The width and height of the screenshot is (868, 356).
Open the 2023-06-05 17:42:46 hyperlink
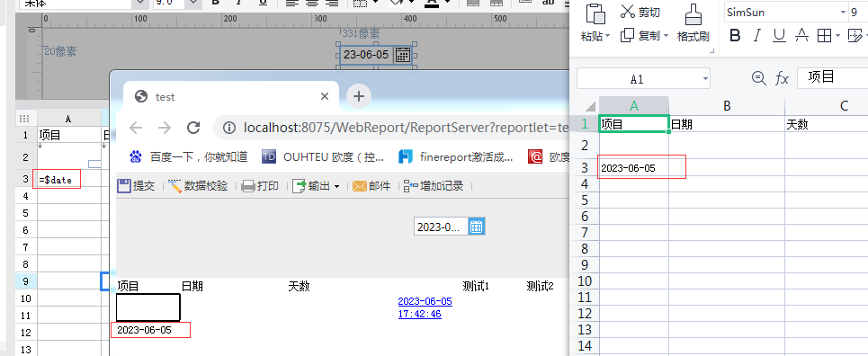425,307
